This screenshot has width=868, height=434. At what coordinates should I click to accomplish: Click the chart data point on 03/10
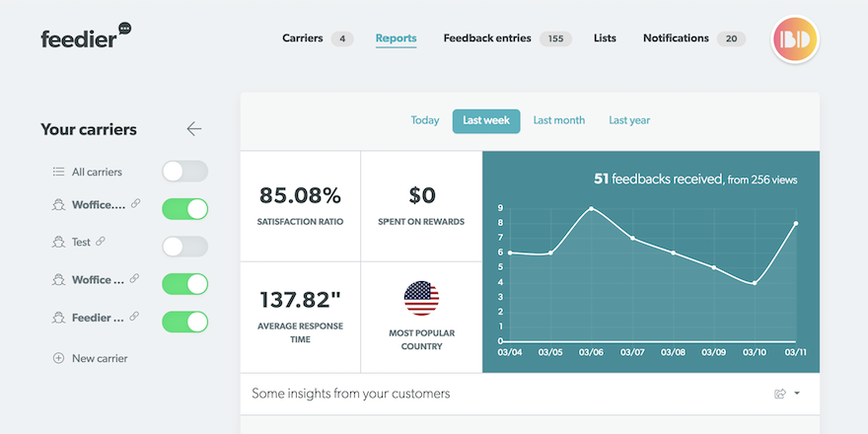pos(755,283)
